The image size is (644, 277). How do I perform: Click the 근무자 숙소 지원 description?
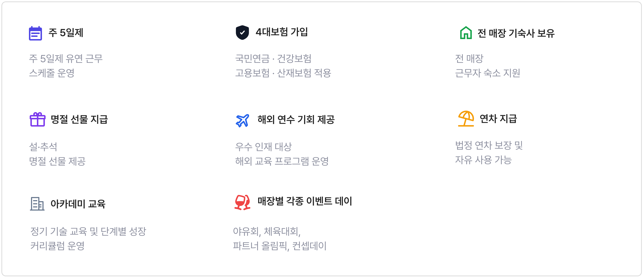tap(488, 73)
